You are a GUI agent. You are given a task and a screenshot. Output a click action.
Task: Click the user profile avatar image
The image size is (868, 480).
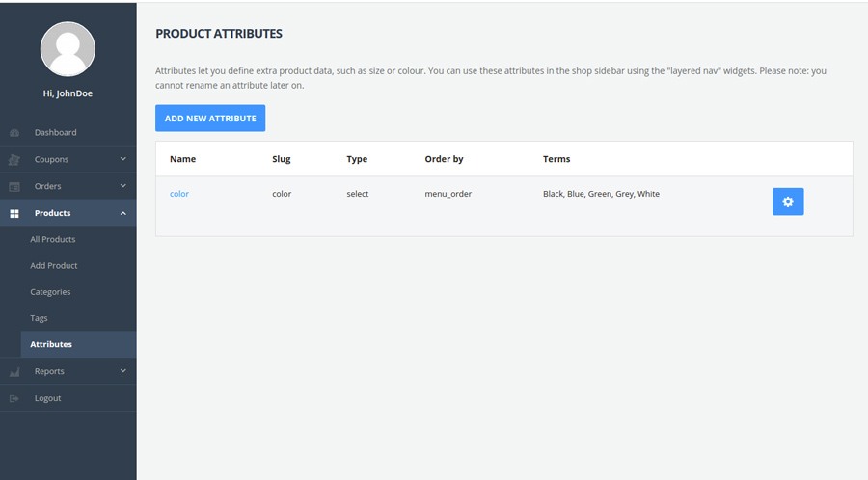pyautogui.click(x=68, y=49)
